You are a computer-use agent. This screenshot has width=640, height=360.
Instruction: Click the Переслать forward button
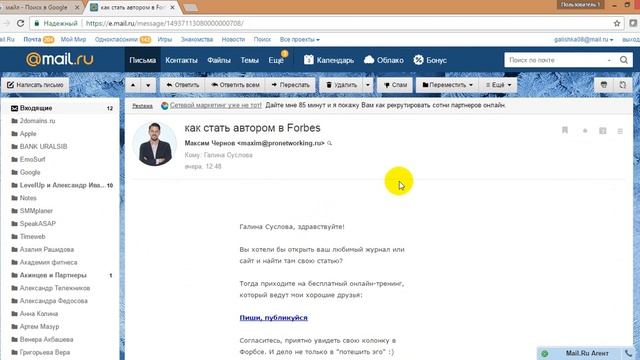pos(290,85)
